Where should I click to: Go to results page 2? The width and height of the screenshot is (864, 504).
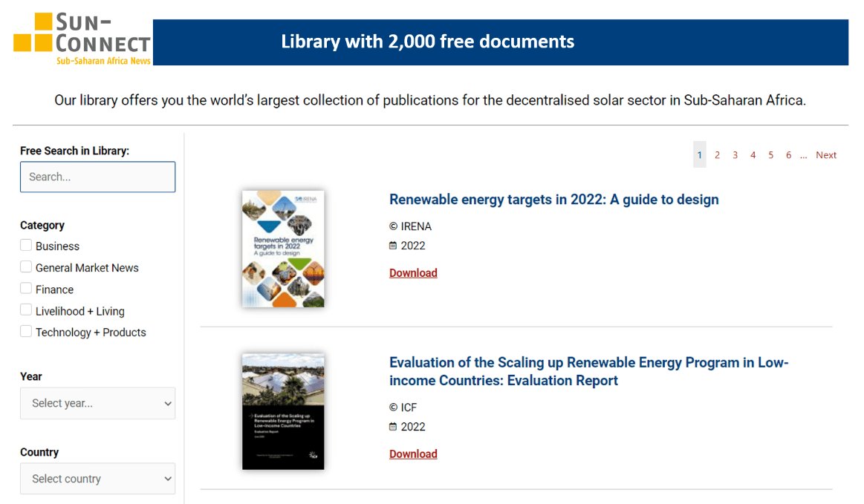(717, 155)
